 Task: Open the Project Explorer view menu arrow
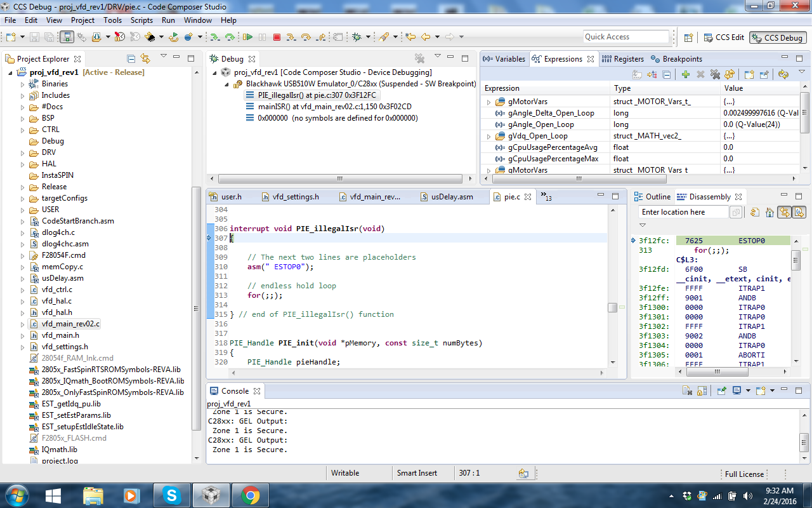click(x=163, y=57)
